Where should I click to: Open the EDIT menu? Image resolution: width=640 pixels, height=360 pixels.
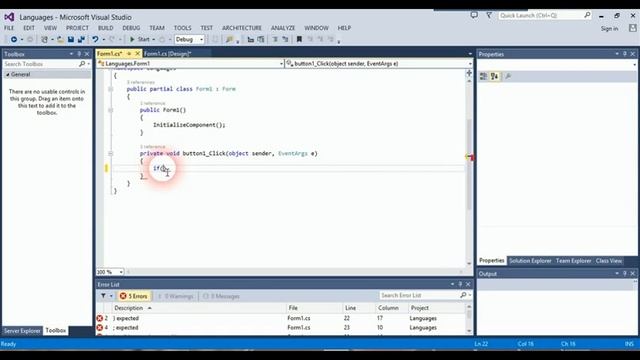point(29,28)
